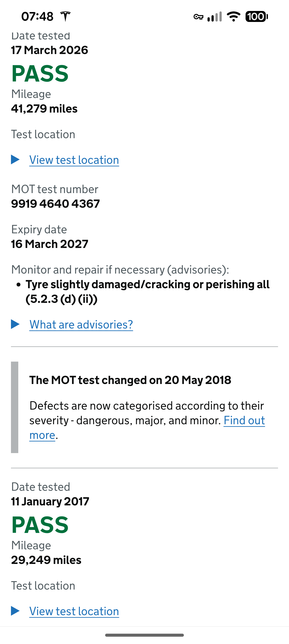289x644 pixels.
Task: Open View test location link under 29,249 miles
Action: click(74, 611)
